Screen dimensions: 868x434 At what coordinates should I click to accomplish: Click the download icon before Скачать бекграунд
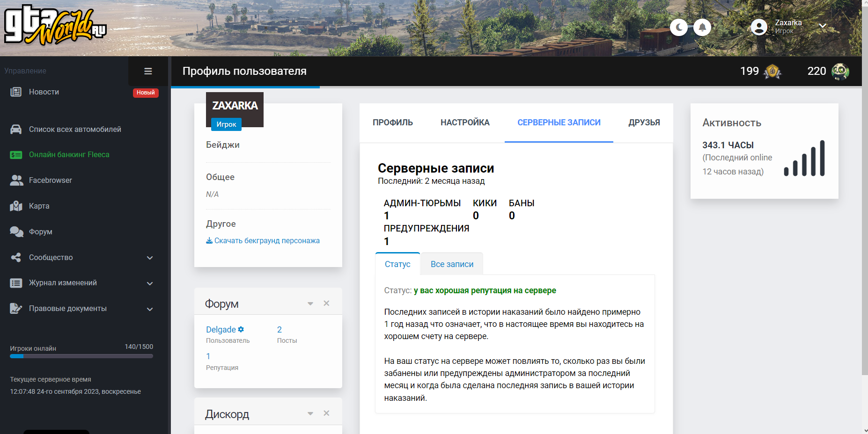(x=209, y=240)
